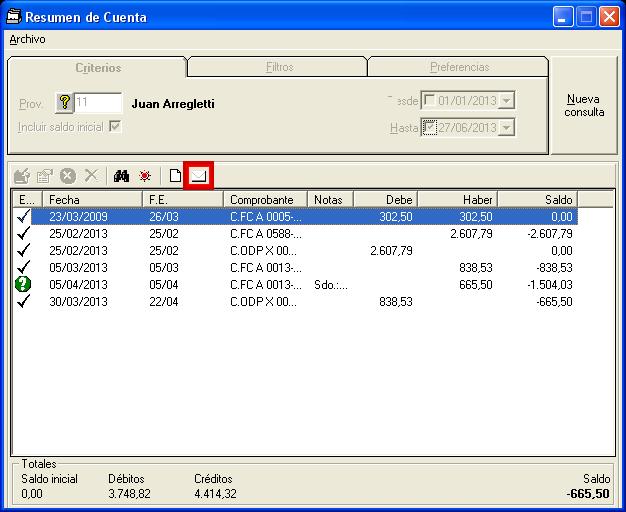
Task: Click the binoculars search icon
Action: (122, 176)
